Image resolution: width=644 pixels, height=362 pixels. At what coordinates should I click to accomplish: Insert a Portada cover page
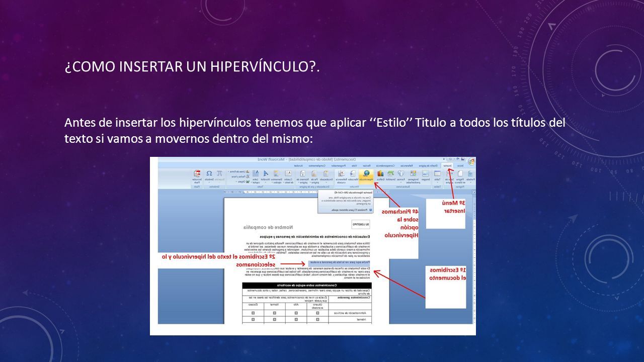[471, 176]
